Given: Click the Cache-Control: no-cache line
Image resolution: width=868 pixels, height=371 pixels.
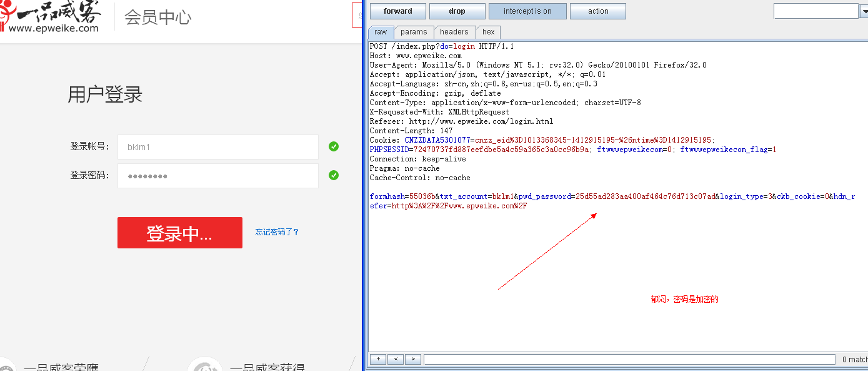Looking at the screenshot, I should point(420,178).
